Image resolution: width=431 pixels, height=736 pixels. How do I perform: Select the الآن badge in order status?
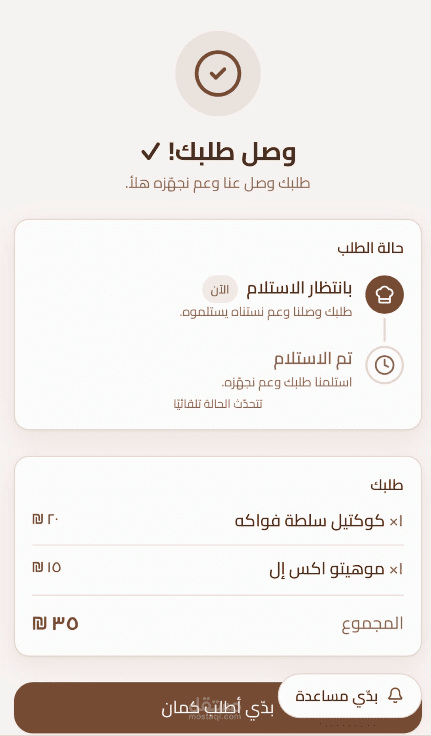click(x=220, y=290)
